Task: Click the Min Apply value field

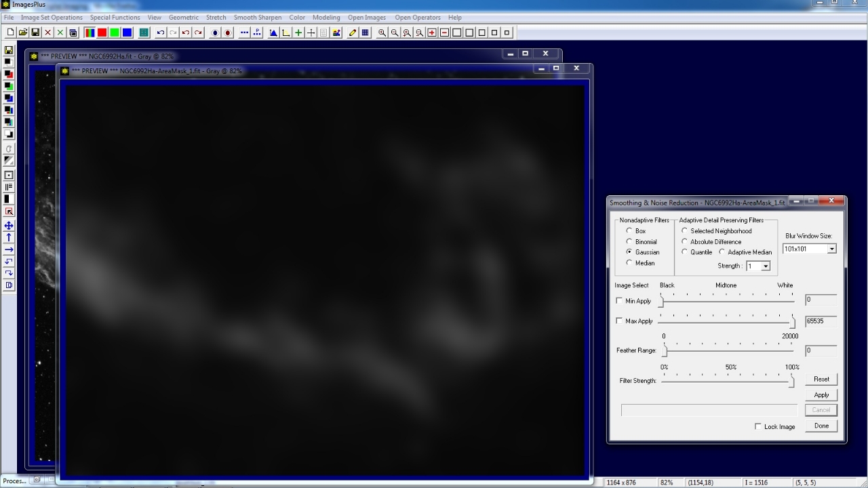Action: [821, 299]
